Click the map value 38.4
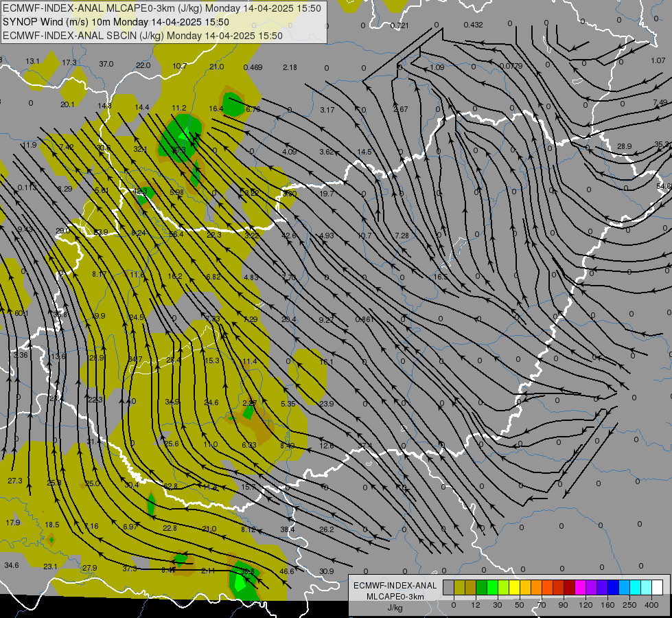 [x=288, y=529]
